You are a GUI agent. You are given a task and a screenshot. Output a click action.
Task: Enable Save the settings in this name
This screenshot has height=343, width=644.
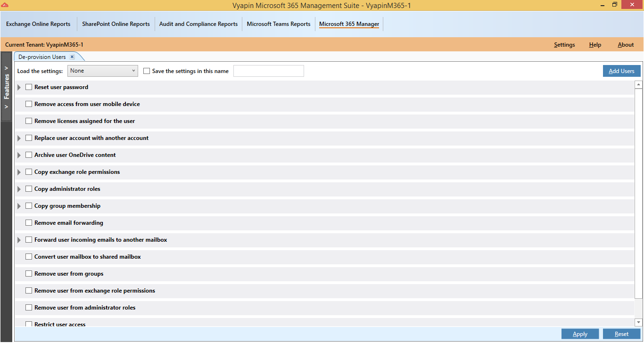(x=147, y=71)
